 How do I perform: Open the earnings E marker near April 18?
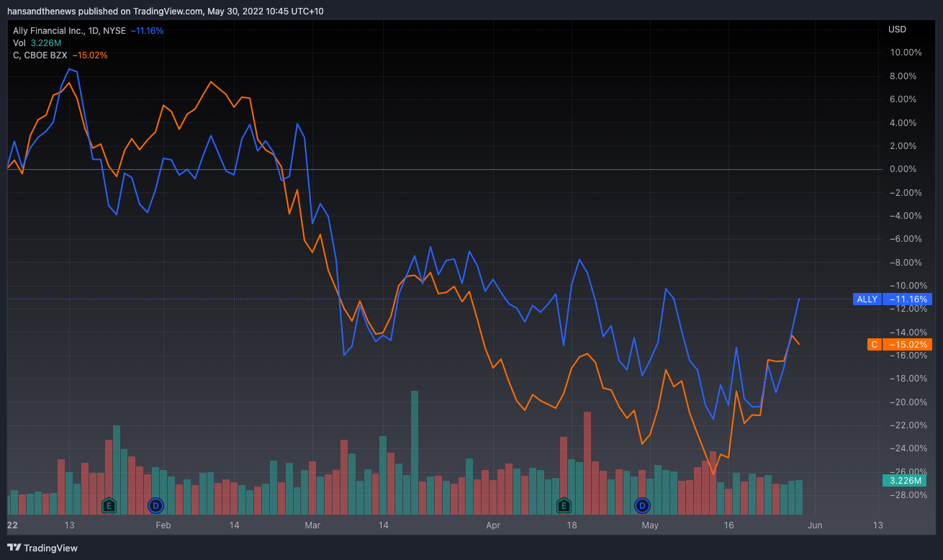(x=564, y=505)
